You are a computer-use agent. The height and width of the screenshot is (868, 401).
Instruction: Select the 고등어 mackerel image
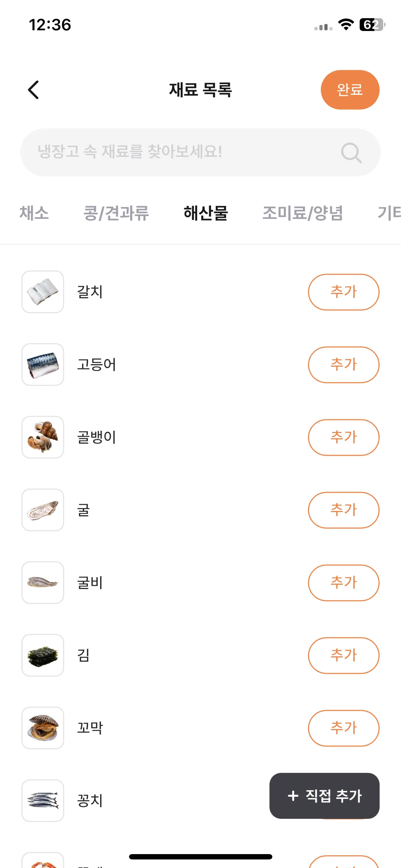[43, 365]
